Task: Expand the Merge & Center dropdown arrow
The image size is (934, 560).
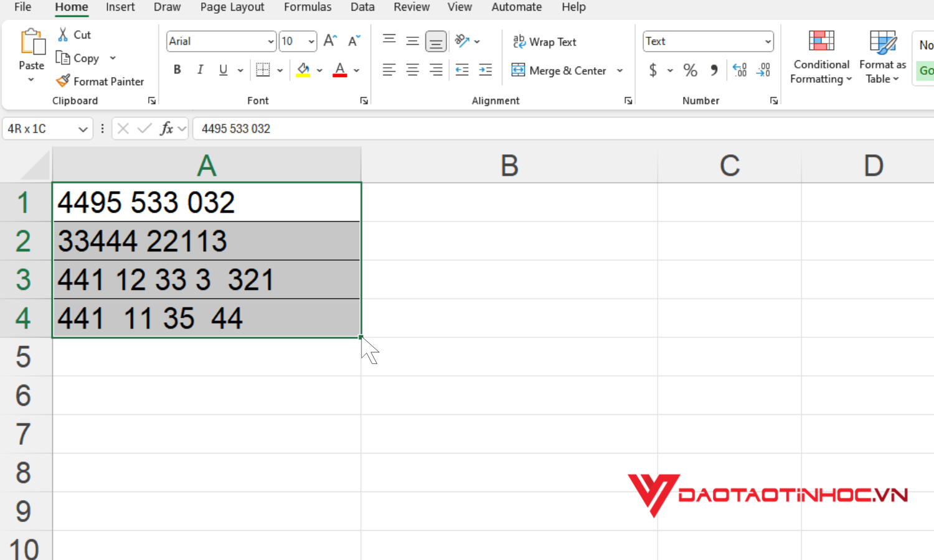Action: click(620, 70)
